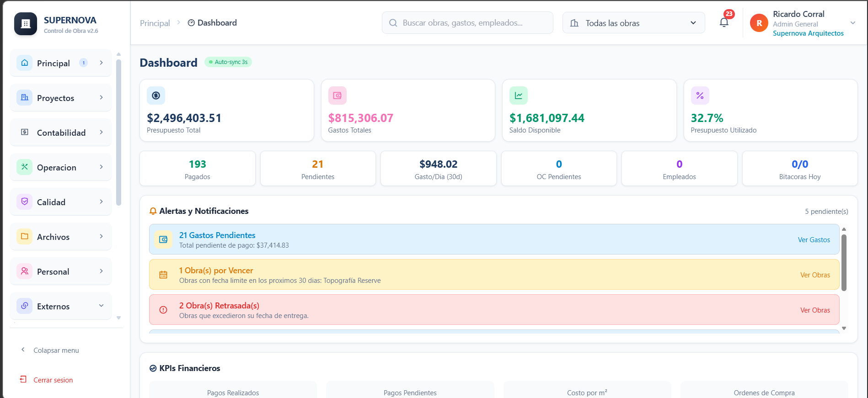Image resolution: width=868 pixels, height=398 pixels.
Task: Click Cerrar sesion link
Action: coord(53,380)
